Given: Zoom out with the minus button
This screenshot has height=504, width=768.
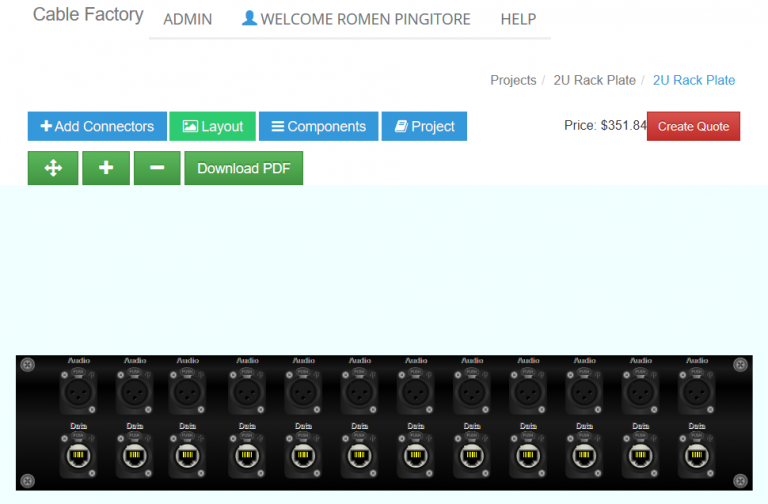Looking at the screenshot, I should coord(157,168).
